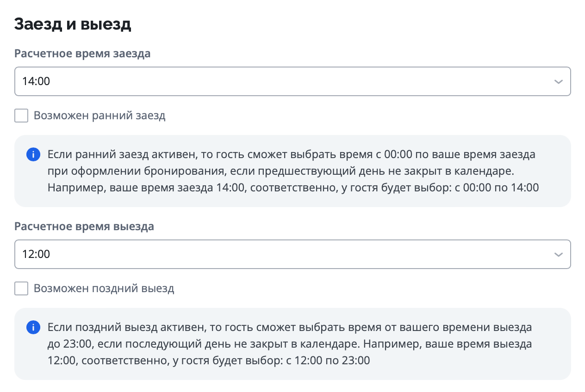Open the 'Расчетное время заезда' dropdown
The image size is (585, 392).
[x=292, y=82]
